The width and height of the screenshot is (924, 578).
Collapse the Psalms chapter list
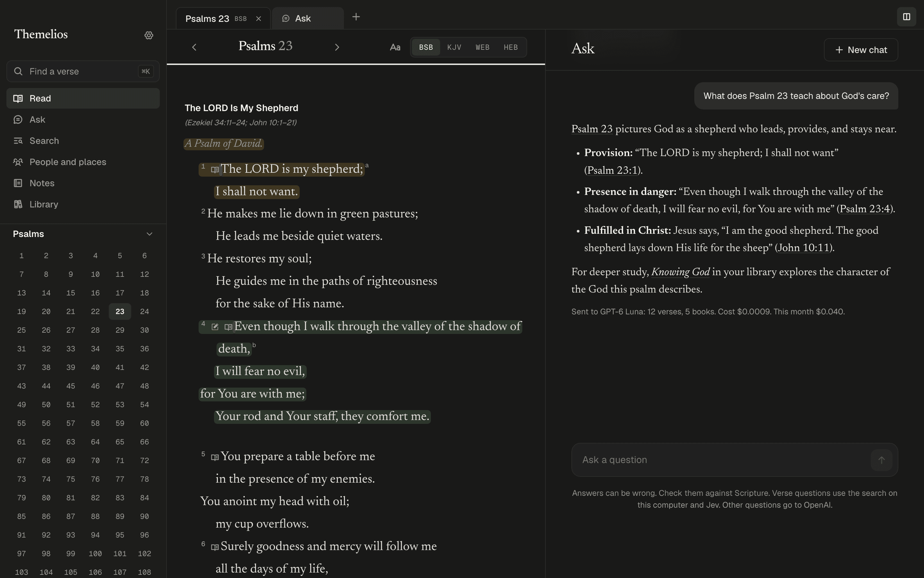click(149, 234)
